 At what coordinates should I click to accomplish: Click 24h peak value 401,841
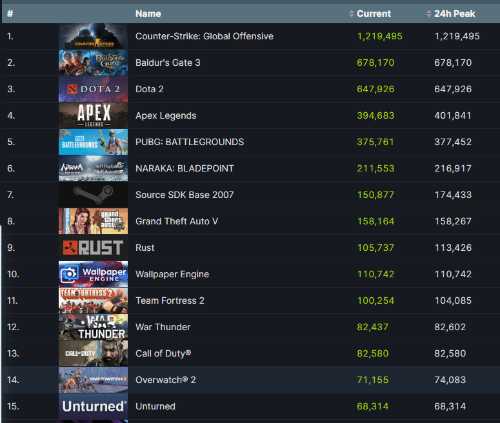pyautogui.click(x=453, y=116)
